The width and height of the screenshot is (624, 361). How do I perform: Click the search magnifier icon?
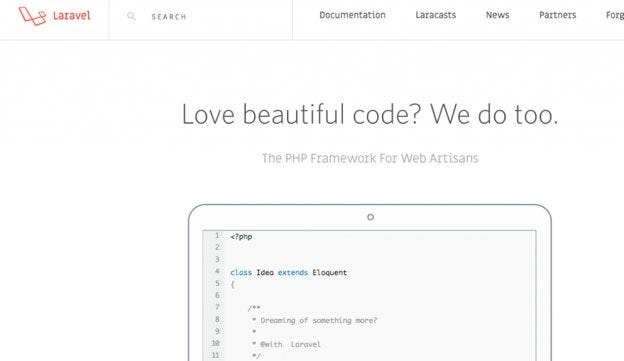click(131, 16)
